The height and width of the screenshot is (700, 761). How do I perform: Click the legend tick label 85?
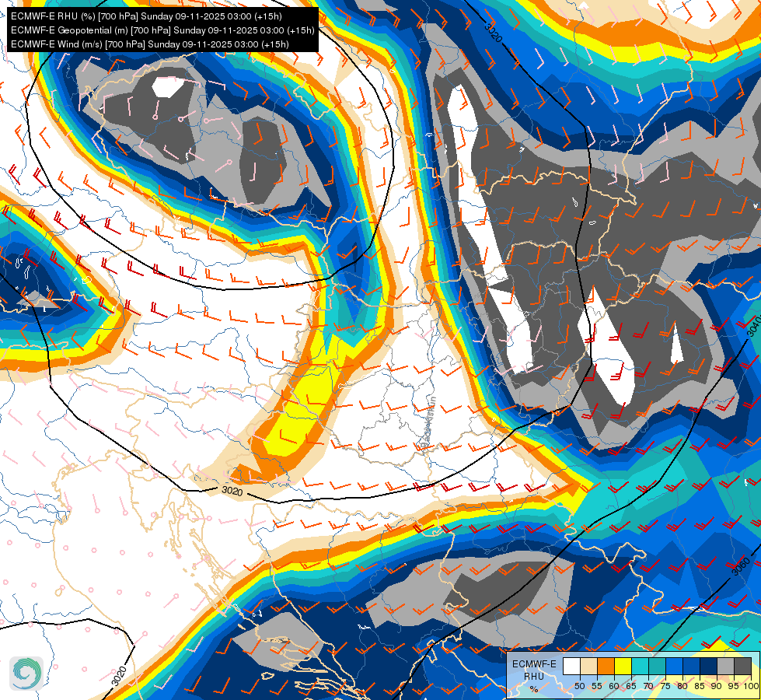coord(700,686)
